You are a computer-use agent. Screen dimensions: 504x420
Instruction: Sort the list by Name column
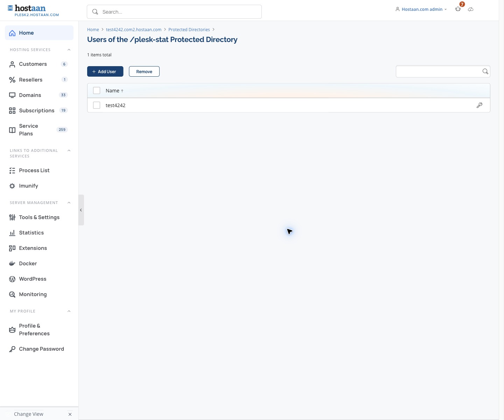(x=114, y=91)
